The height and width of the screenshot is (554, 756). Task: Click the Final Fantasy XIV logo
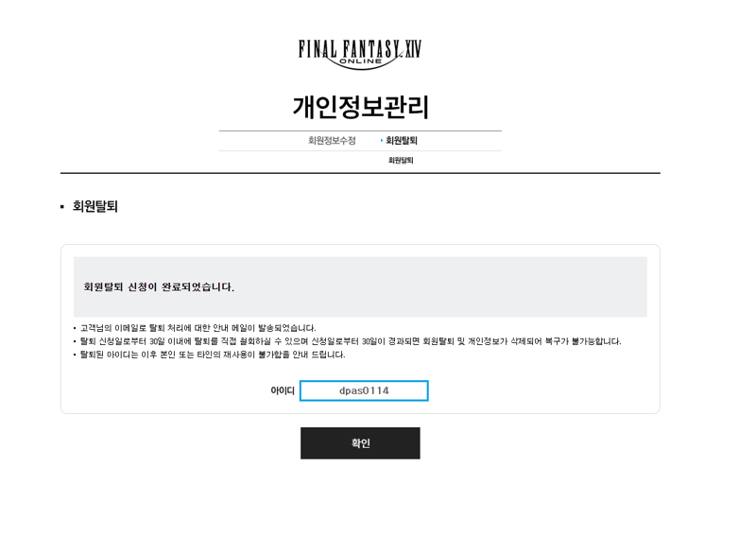[360, 55]
